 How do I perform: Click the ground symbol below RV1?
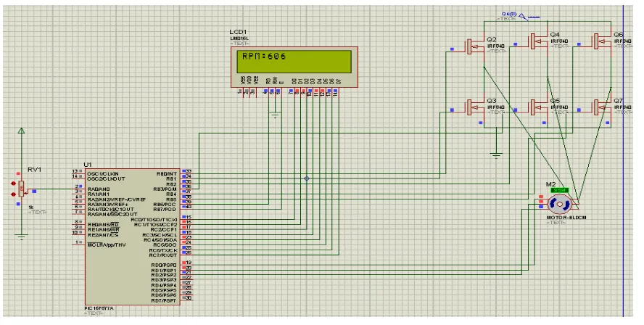[21, 236]
